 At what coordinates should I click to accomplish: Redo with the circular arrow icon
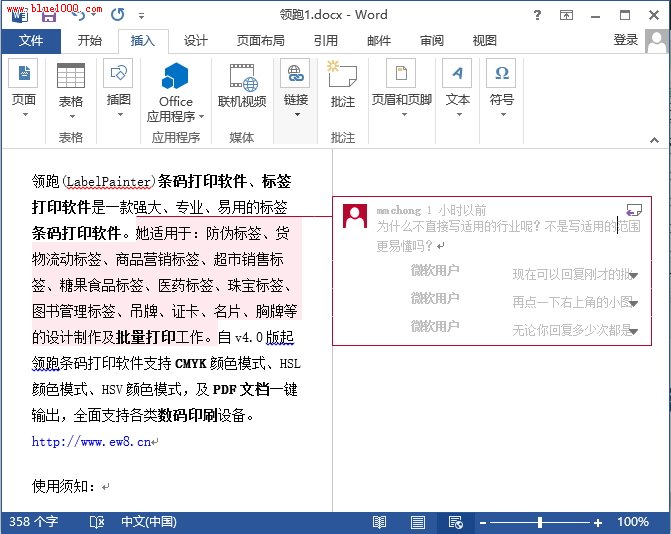click(x=118, y=15)
